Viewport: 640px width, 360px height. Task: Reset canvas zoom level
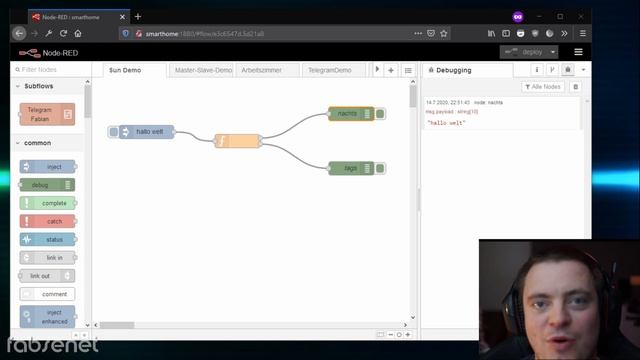coord(399,335)
